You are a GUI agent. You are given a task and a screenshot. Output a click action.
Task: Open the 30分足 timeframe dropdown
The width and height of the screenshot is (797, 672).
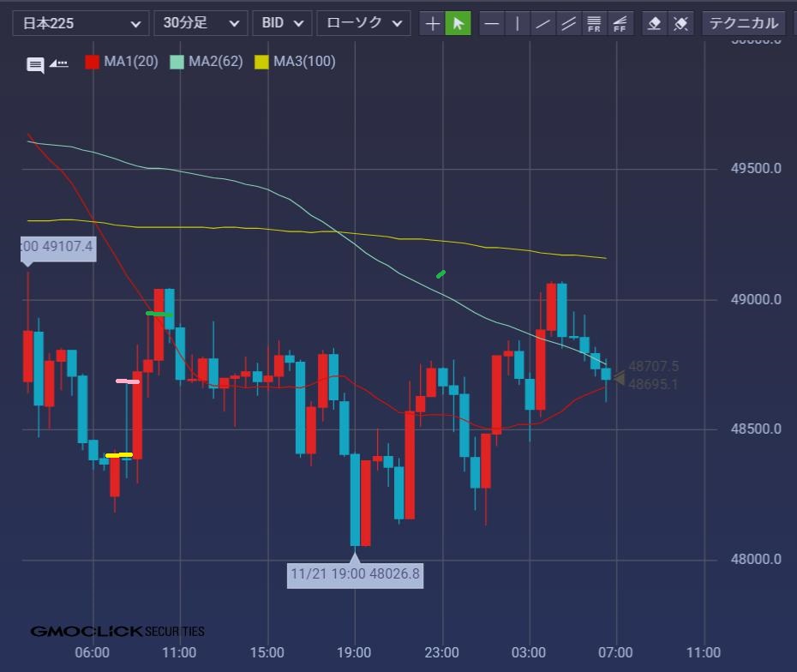[x=200, y=23]
